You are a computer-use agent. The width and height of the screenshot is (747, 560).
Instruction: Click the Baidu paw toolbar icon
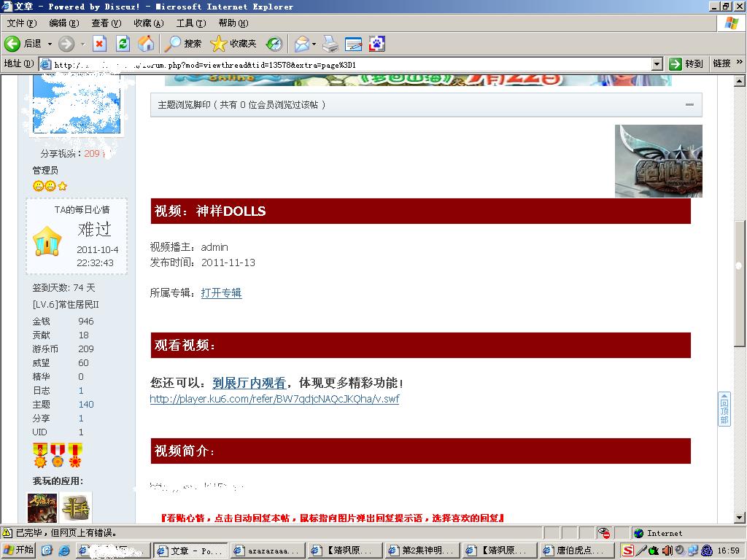(377, 44)
